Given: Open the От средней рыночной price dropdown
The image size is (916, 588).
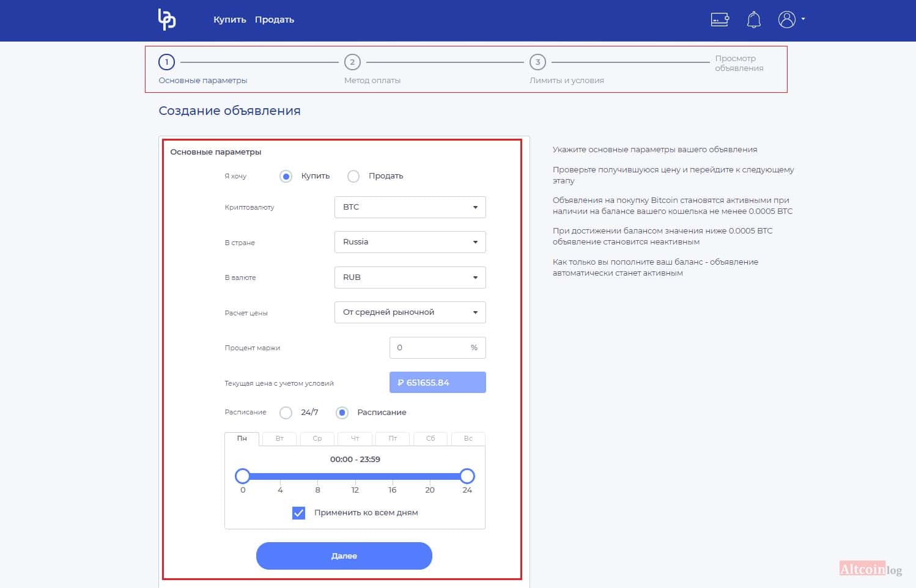Looking at the screenshot, I should [410, 312].
